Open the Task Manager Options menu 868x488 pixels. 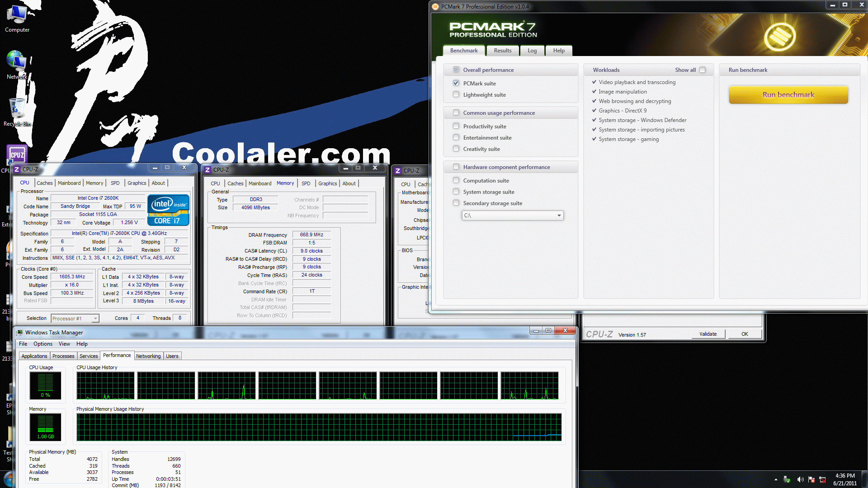coord(43,344)
